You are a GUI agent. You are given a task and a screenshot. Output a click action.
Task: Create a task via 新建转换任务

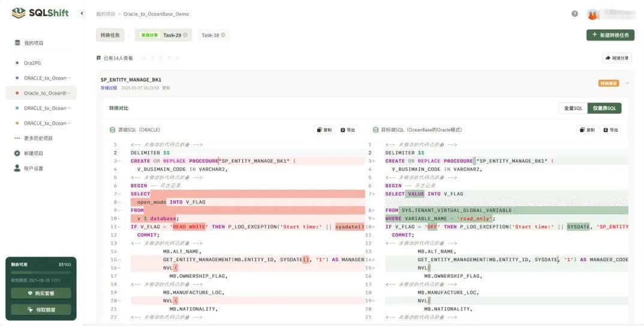tap(610, 35)
